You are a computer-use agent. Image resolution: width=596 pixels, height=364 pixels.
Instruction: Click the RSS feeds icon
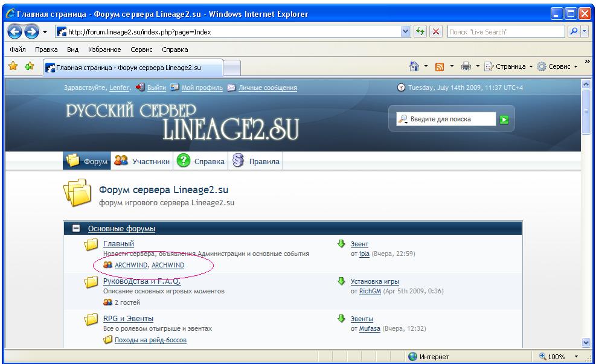pos(440,67)
